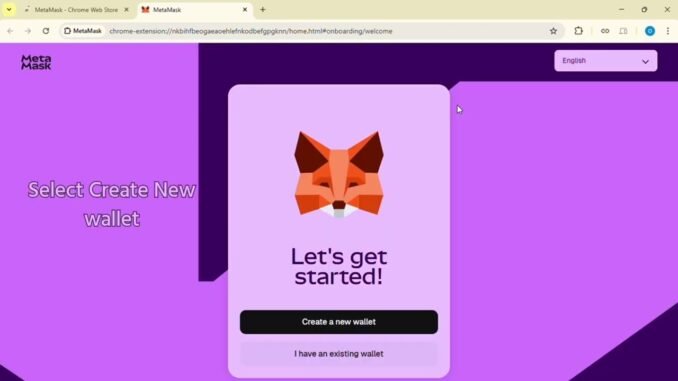678x381 pixels.
Task: Go forward to next page
Action: tap(28, 31)
